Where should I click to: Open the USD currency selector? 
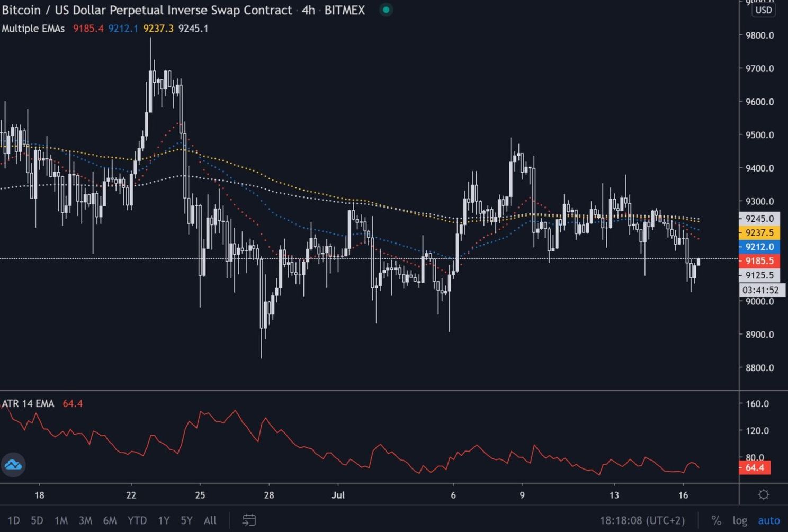(764, 10)
